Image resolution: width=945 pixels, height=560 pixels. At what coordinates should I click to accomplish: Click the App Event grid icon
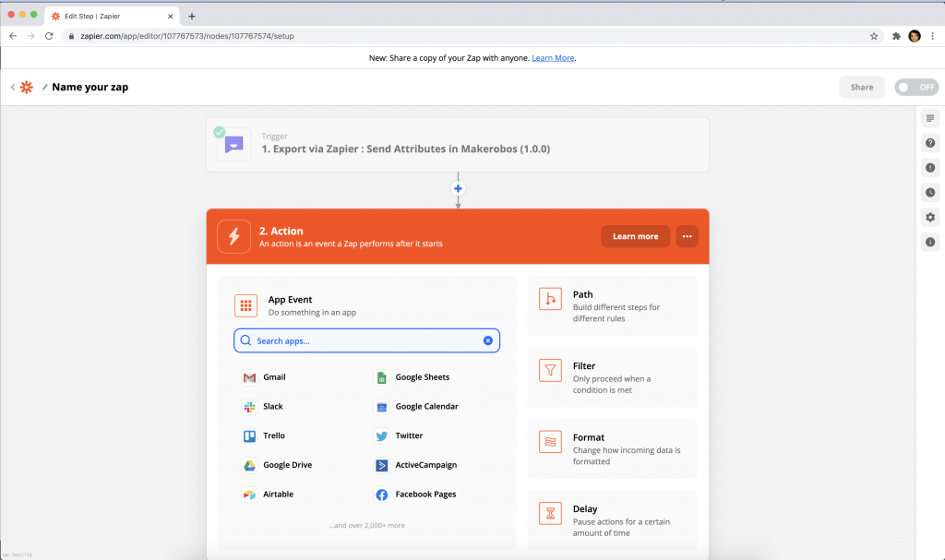(x=245, y=305)
